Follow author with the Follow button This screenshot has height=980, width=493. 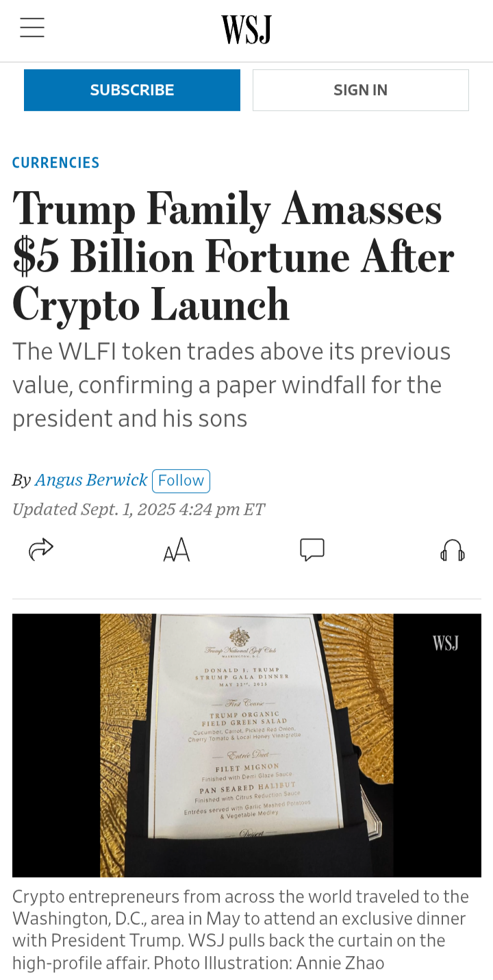[x=181, y=481]
